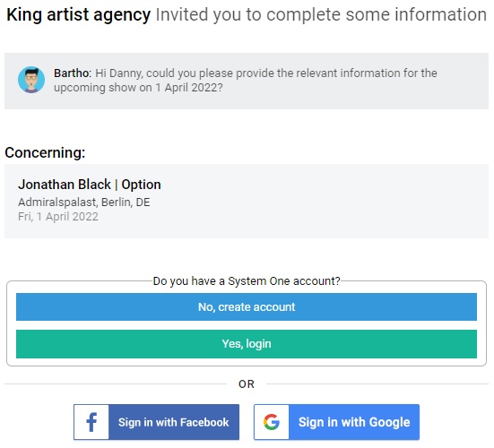Click Bartho's message about the upcoming show

[x=246, y=81]
